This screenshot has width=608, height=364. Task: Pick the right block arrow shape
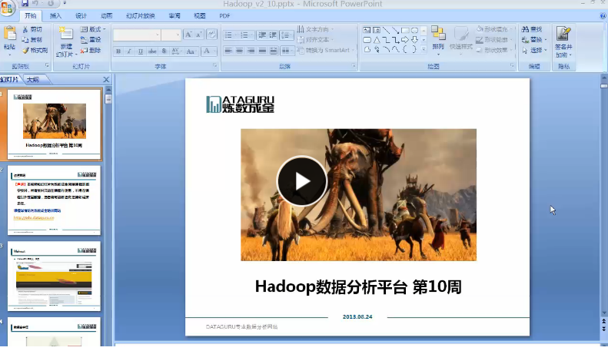click(x=405, y=40)
